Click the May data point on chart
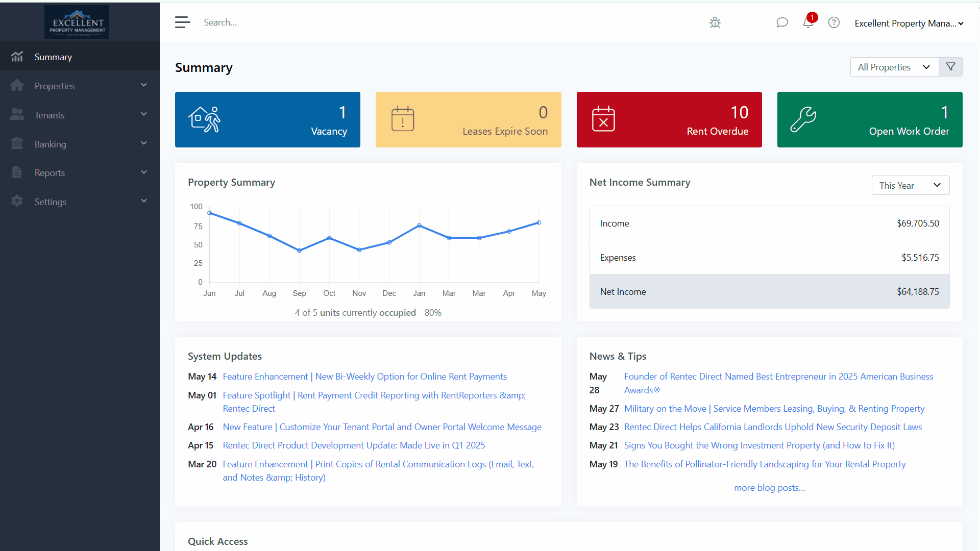The image size is (980, 551). pyautogui.click(x=538, y=222)
